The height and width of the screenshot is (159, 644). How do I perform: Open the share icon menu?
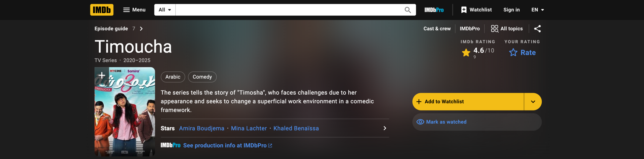pos(537,29)
